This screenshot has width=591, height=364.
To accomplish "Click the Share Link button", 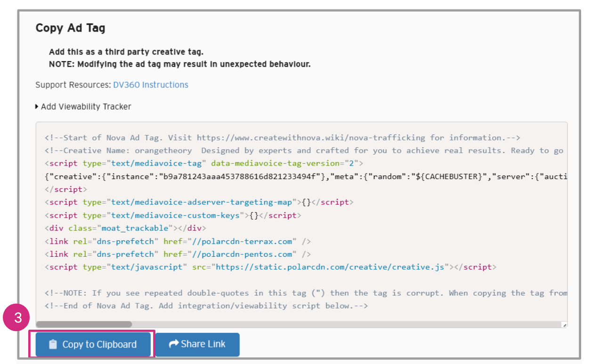I will pos(197,344).
